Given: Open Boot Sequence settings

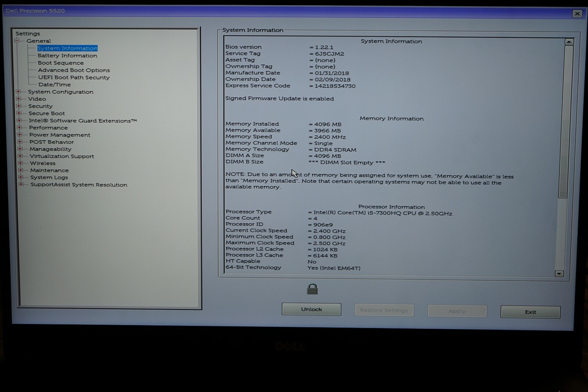Looking at the screenshot, I should (61, 63).
